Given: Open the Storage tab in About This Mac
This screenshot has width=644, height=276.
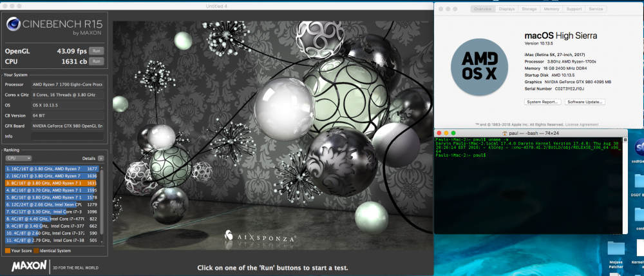Looking at the screenshot, I should (x=529, y=8).
